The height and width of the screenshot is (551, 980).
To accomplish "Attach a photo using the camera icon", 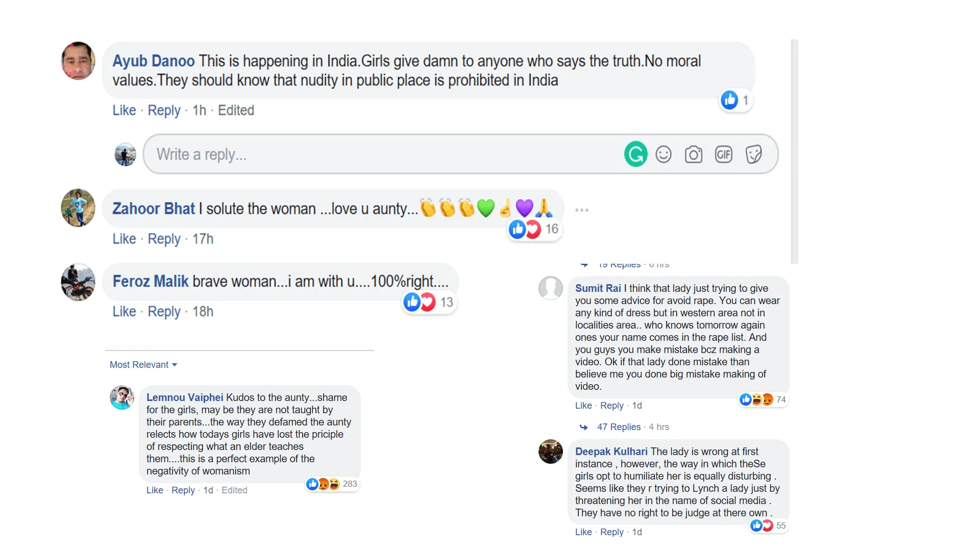I will point(694,154).
